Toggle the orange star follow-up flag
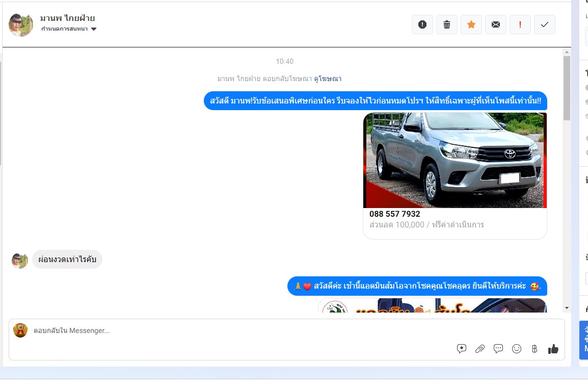The width and height of the screenshot is (588, 387). tap(471, 24)
